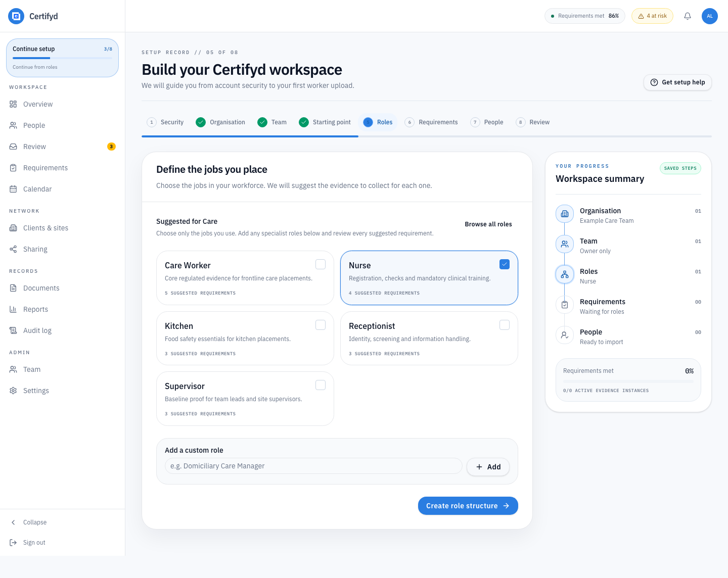Image resolution: width=728 pixels, height=578 pixels.
Task: Click the Certifyd logo icon
Action: point(16,16)
